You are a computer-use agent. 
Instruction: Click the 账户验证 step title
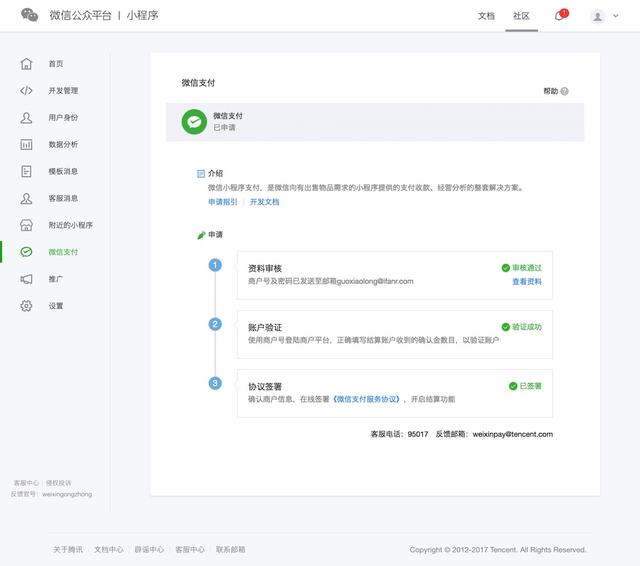pyautogui.click(x=265, y=328)
